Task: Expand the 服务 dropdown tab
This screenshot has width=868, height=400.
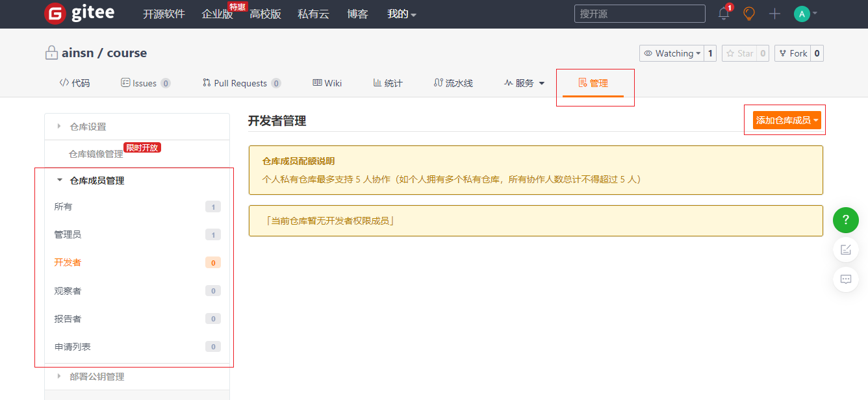Action: tap(524, 83)
